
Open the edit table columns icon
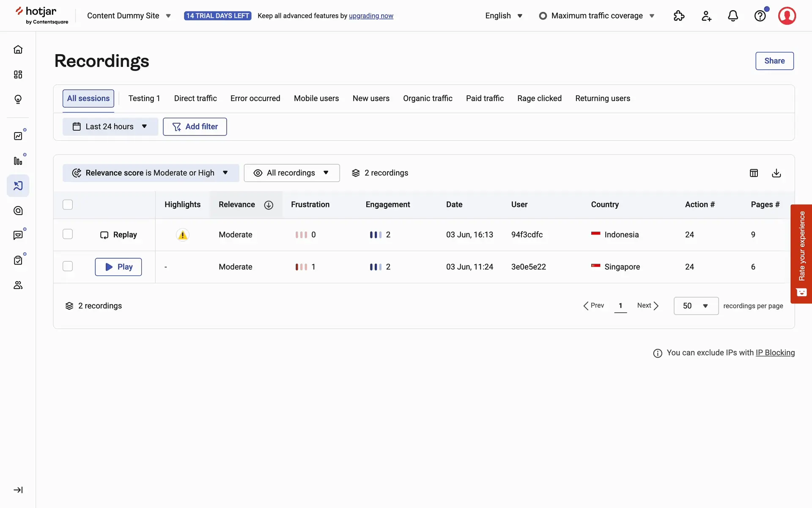click(x=754, y=173)
